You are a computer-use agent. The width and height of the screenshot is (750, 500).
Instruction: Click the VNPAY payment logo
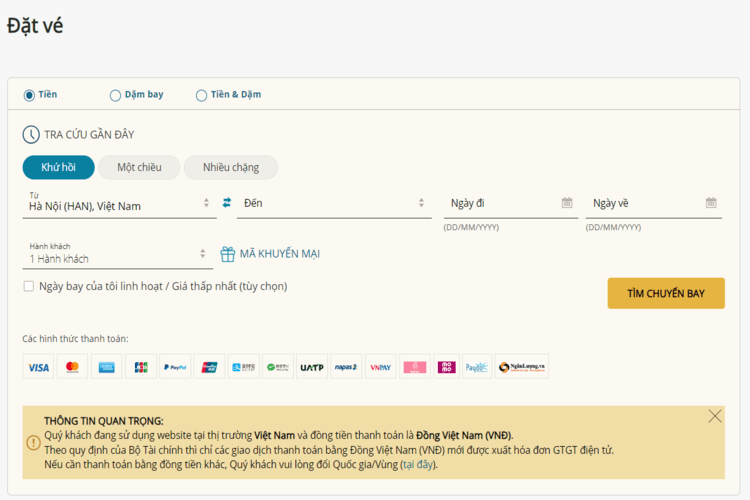tap(380, 367)
